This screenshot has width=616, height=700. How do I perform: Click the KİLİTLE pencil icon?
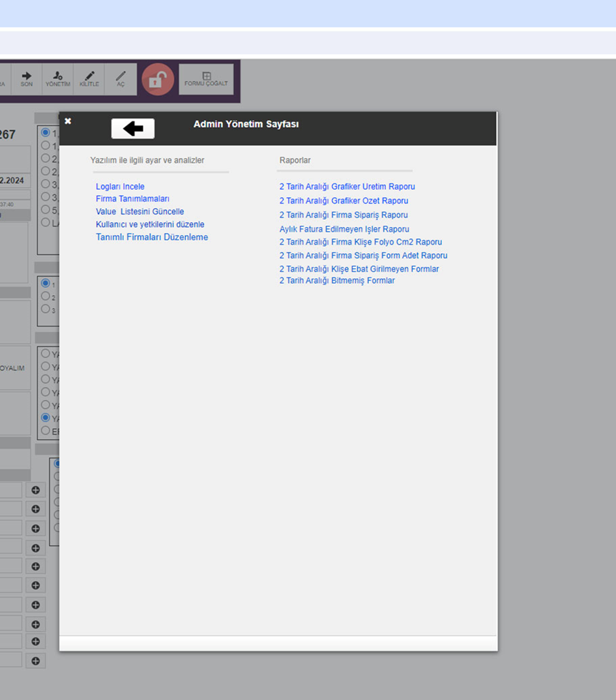point(89,79)
